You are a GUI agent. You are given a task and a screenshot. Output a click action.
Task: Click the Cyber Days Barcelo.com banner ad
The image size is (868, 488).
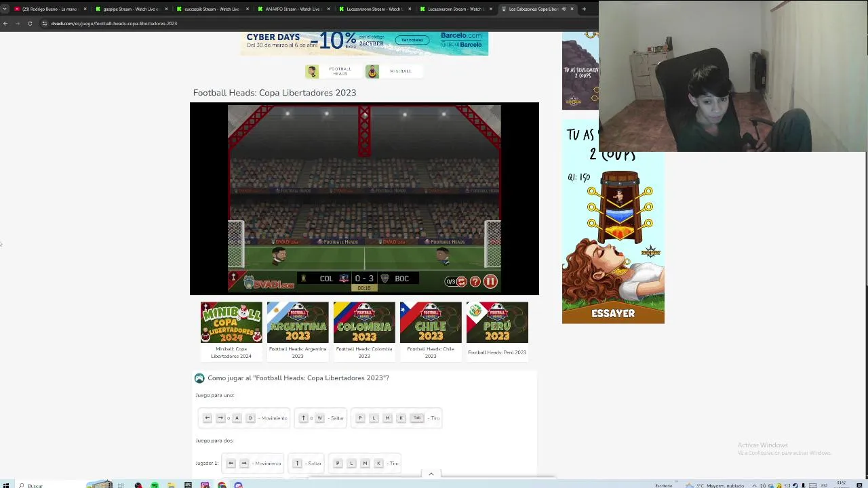point(364,43)
